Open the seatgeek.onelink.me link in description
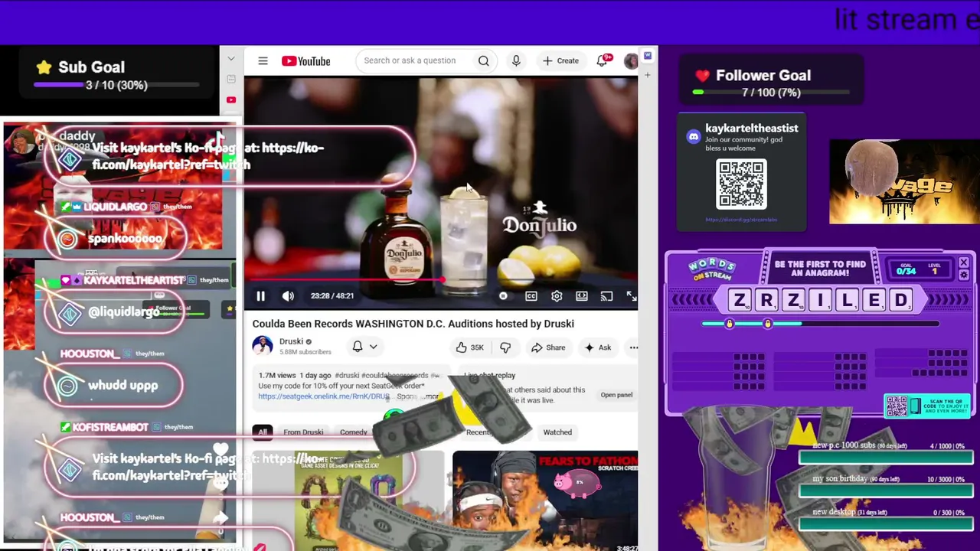 pos(324,396)
